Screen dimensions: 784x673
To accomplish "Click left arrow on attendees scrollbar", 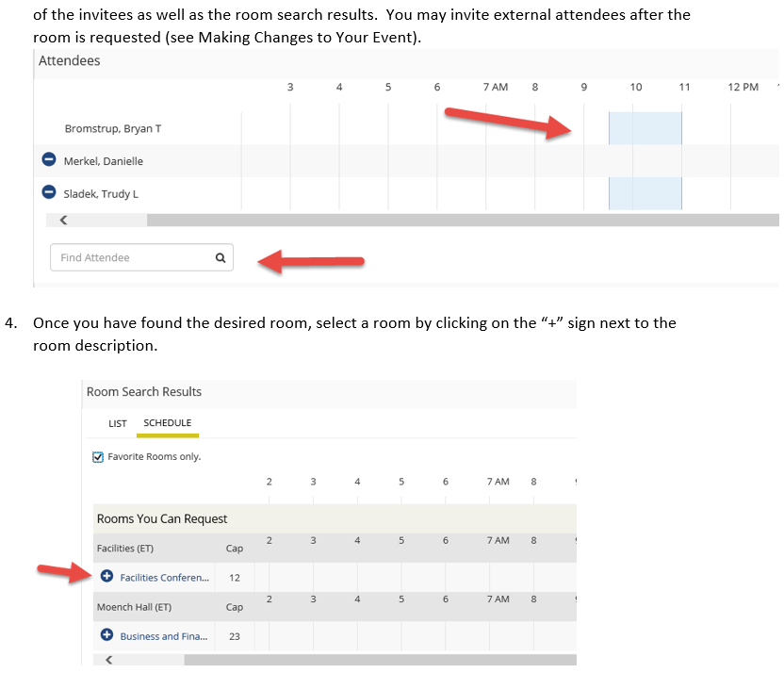I will pos(63,220).
